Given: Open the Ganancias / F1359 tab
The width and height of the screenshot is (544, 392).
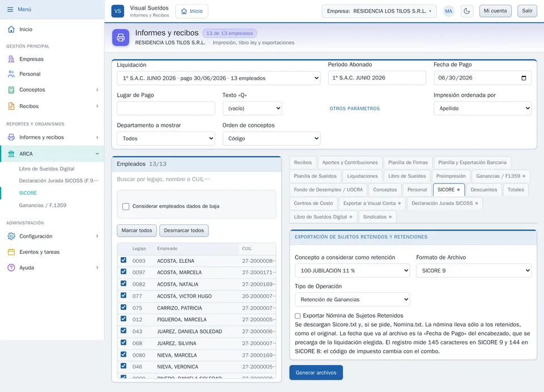Looking at the screenshot, I should (500, 176).
